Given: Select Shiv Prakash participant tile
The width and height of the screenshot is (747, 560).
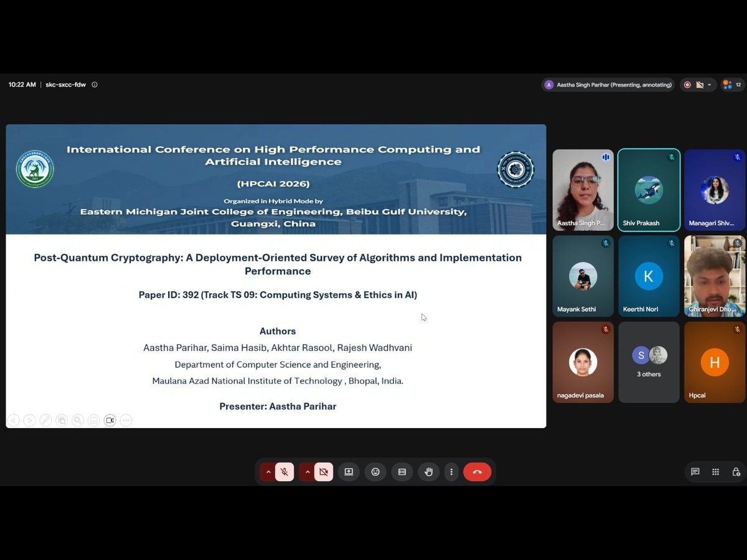Looking at the screenshot, I should (x=649, y=190).
